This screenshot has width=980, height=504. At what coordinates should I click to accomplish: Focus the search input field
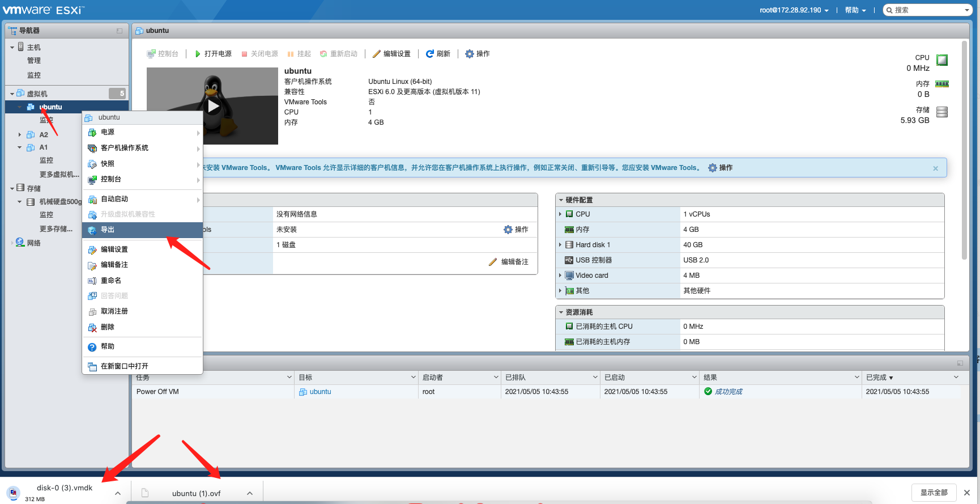click(927, 10)
